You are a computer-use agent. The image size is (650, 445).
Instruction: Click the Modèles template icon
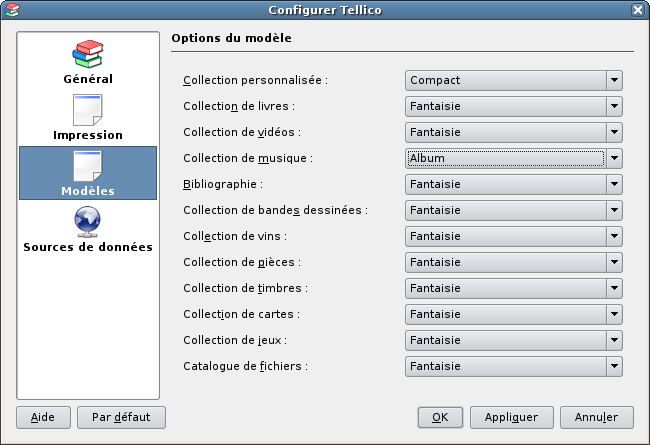[87, 166]
